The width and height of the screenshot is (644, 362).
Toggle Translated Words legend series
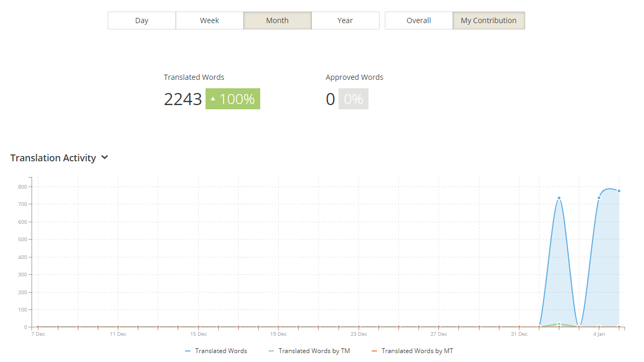216,351
